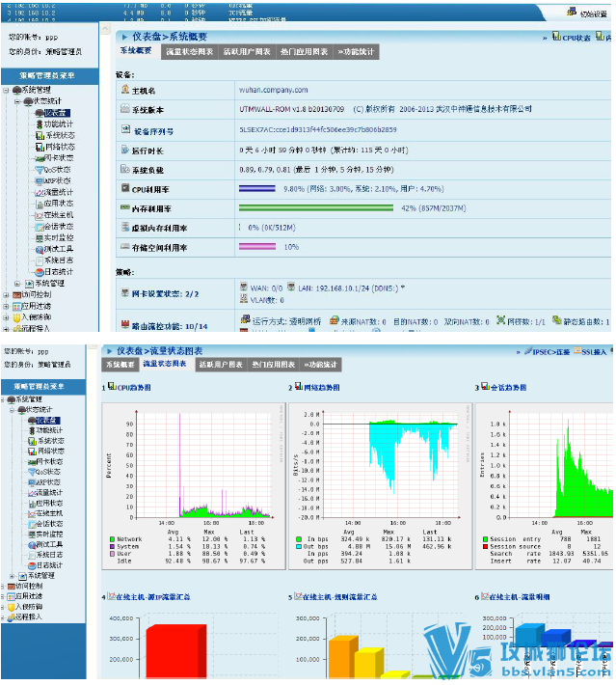Select 网卡状态 card icon on 系统概要 page
Viewport: 616px width, 685px height.
pos(40,158)
